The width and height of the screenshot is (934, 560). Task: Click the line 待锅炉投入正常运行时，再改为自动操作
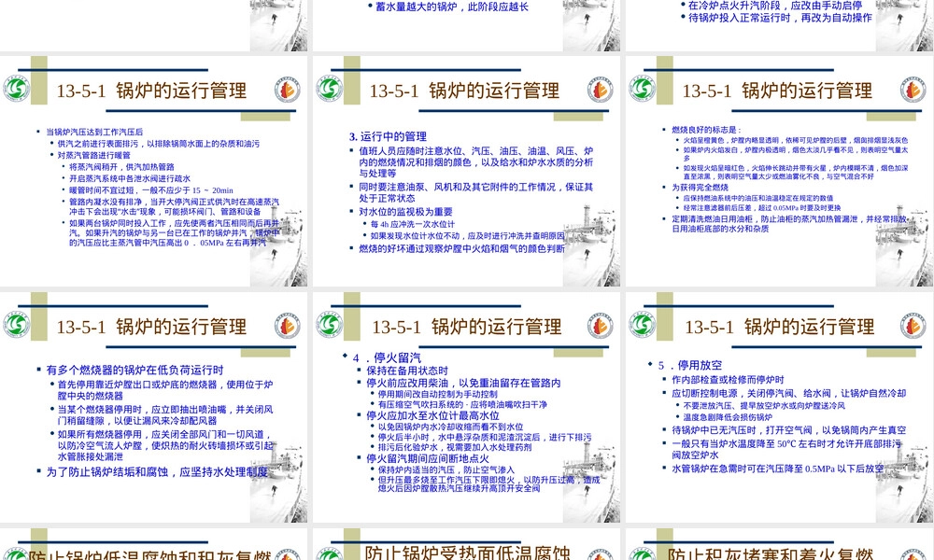point(780,18)
